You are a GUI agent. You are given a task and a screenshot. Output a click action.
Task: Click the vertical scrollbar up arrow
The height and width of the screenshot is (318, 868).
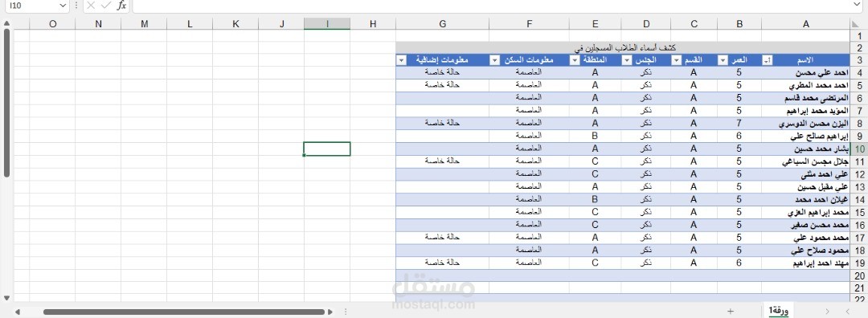tap(6, 23)
